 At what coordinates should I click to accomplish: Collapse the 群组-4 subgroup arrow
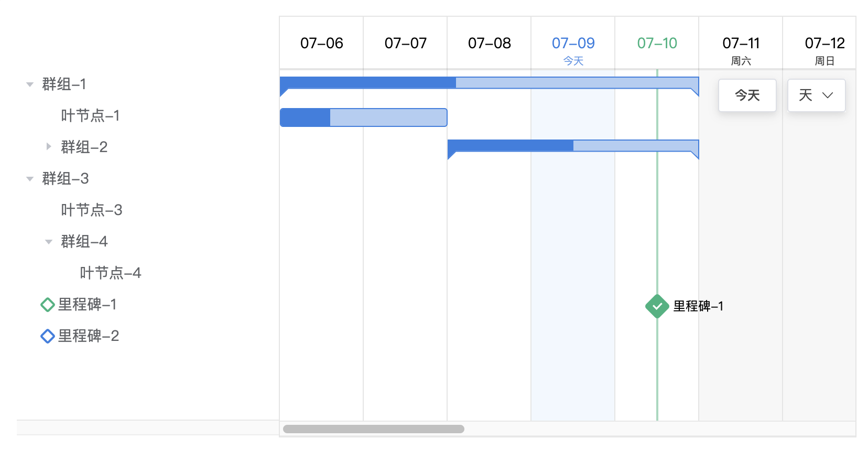click(49, 242)
